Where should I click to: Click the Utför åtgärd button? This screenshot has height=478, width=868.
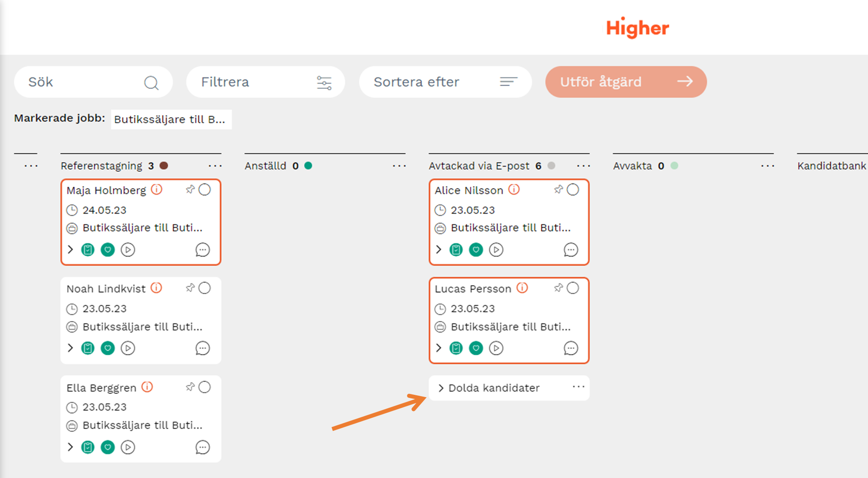point(626,82)
